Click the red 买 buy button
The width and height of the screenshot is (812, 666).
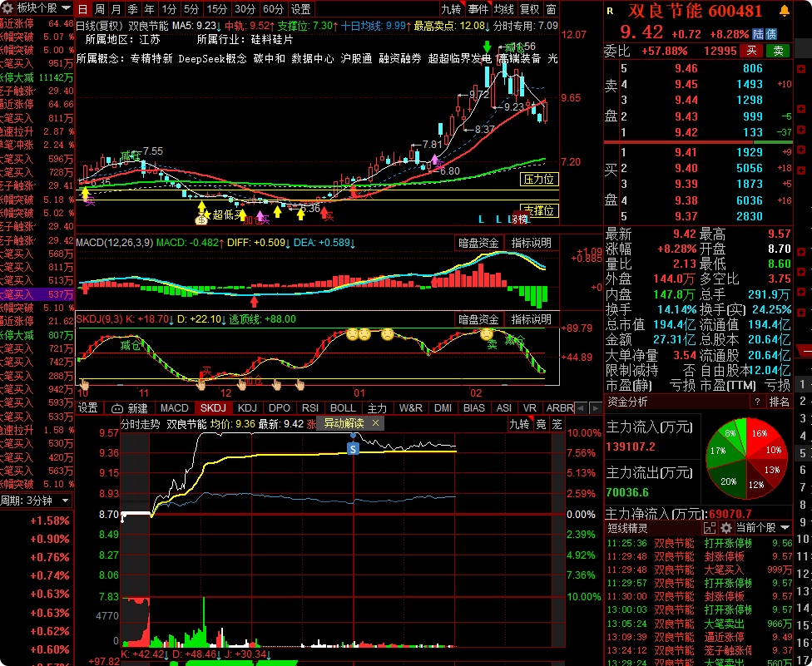(x=751, y=51)
